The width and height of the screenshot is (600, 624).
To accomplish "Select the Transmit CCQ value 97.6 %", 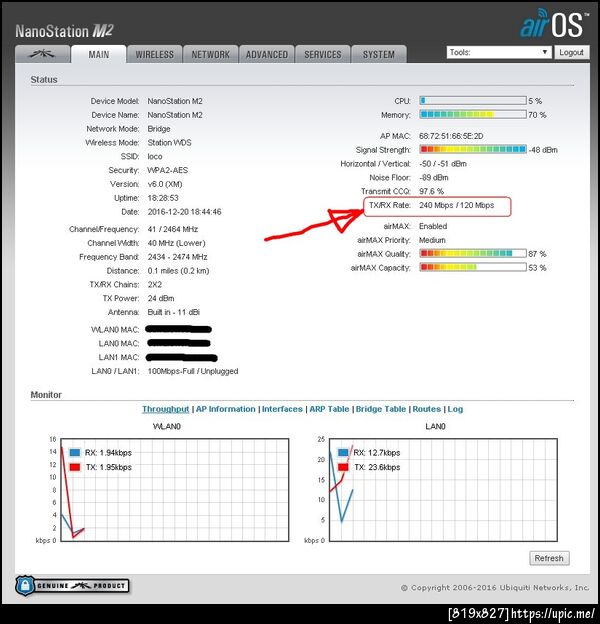I will (x=431, y=191).
